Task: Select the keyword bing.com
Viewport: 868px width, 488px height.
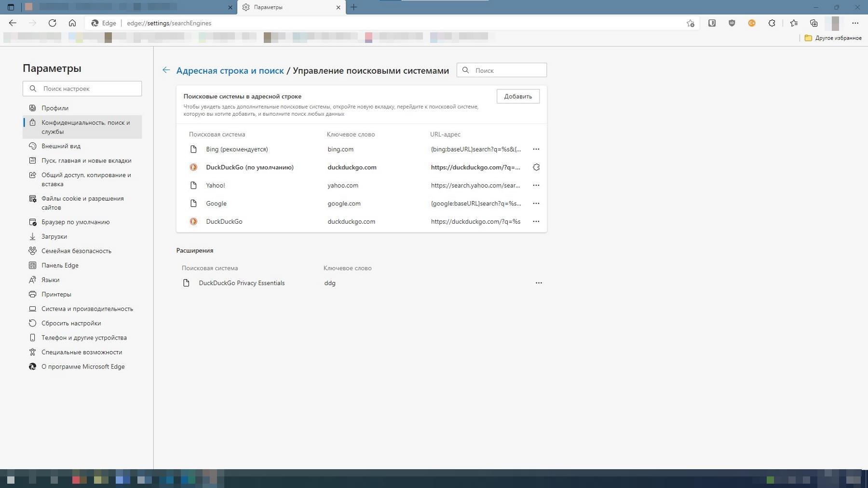Action: tap(340, 149)
